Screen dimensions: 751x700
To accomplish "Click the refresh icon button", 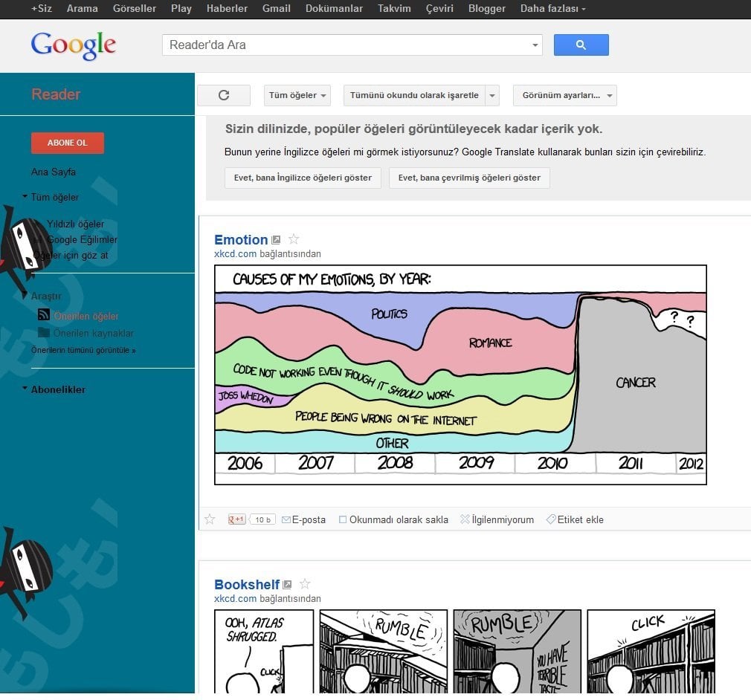I will coord(224,95).
